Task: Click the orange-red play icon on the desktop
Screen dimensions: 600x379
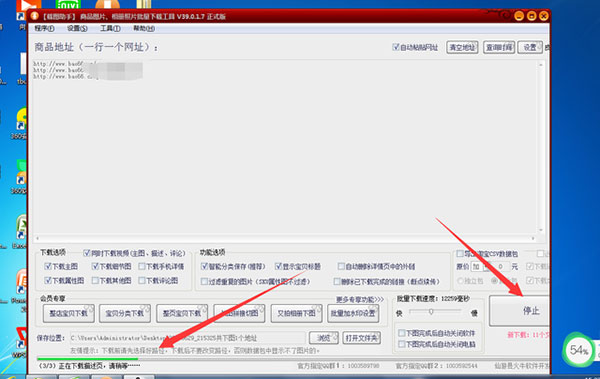Action: coord(29,5)
